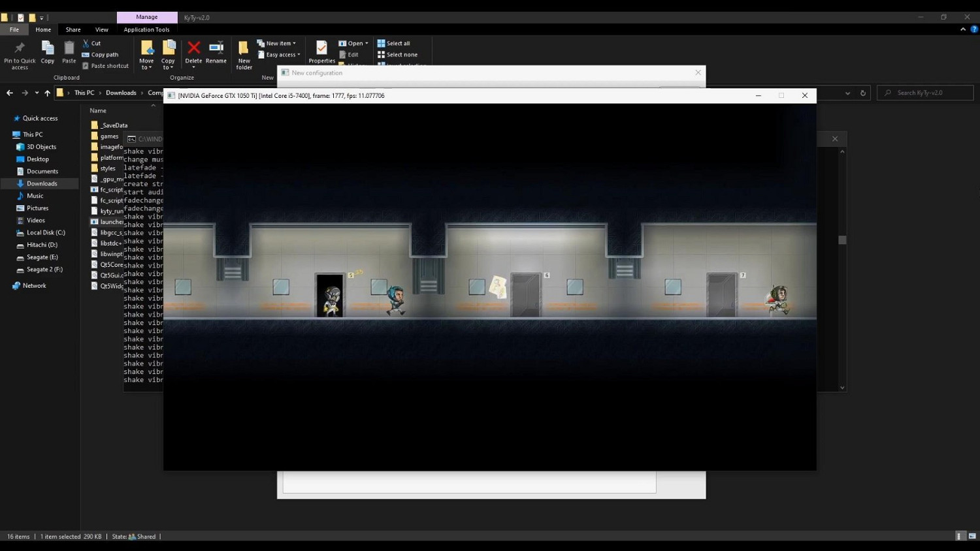Image resolution: width=980 pixels, height=551 pixels.
Task: Click the Rename icon in ribbon
Action: 216,48
